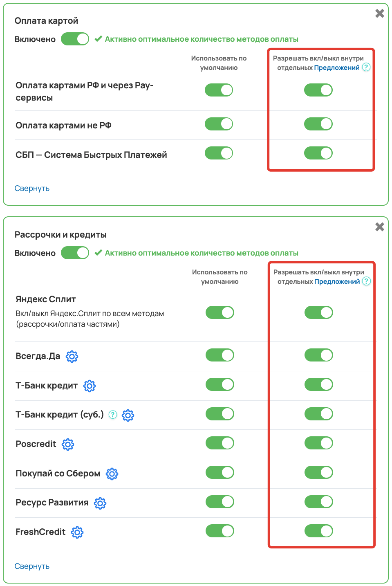
Task: Click the Ресурс Развития gear icon
Action: (100, 503)
